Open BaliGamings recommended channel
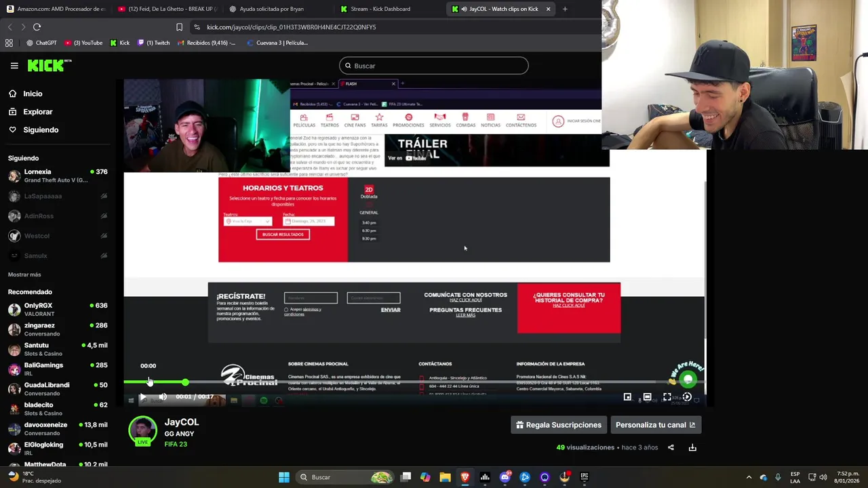This screenshot has height=488, width=868. point(58,369)
